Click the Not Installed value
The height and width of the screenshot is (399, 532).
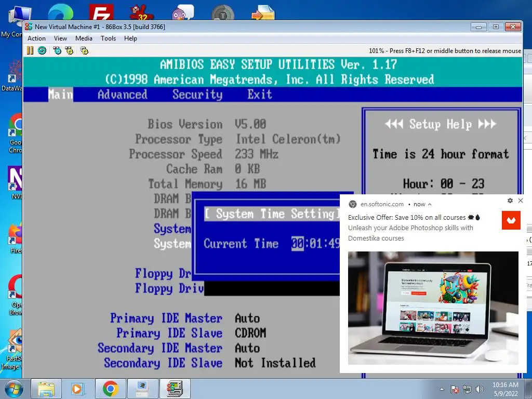click(x=275, y=363)
